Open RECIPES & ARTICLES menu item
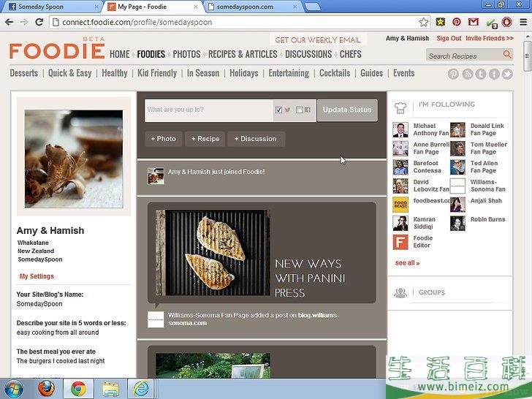The height and width of the screenshot is (399, 532). click(x=243, y=54)
